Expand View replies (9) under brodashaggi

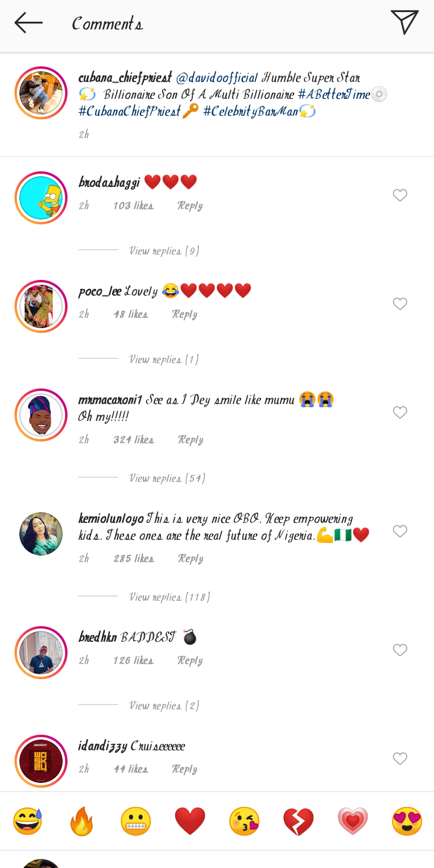[164, 251]
